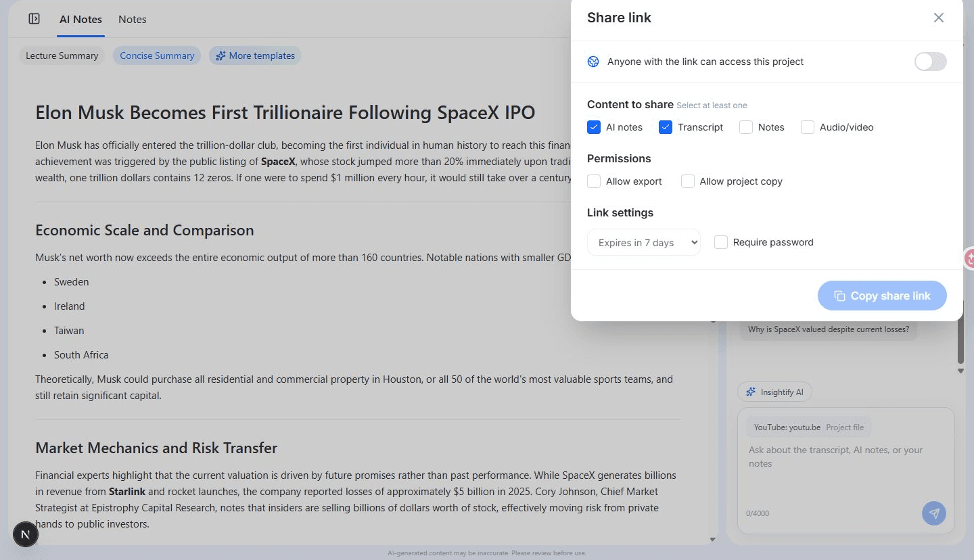This screenshot has width=974, height=560.
Task: Close the Share link dialog
Action: [x=938, y=18]
